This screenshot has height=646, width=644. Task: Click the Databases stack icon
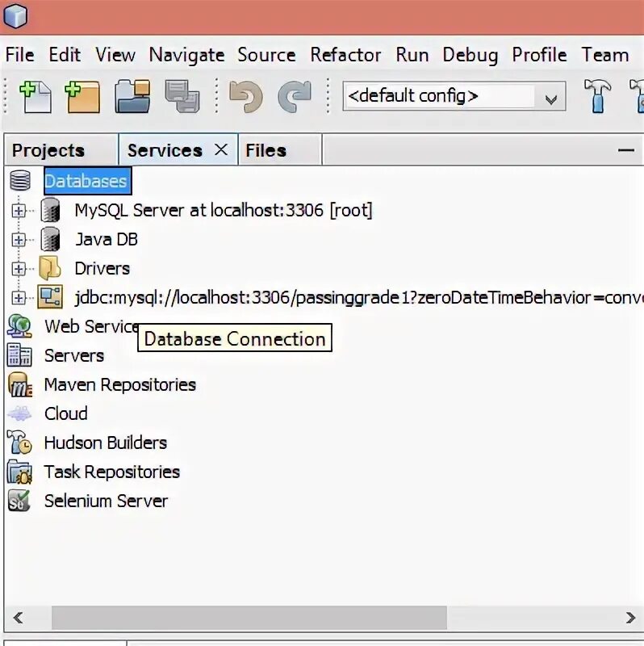point(20,180)
